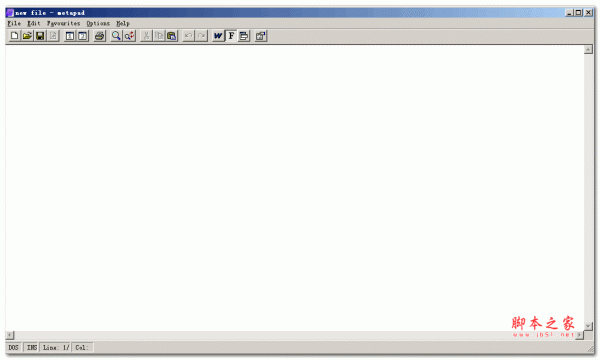Click the Redo arrow icon
600x360 pixels.
(201, 36)
